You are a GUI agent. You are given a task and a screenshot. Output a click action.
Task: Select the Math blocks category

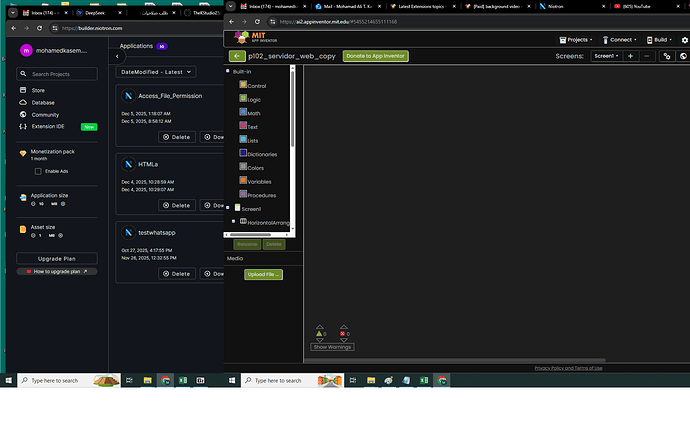pyautogui.click(x=254, y=113)
